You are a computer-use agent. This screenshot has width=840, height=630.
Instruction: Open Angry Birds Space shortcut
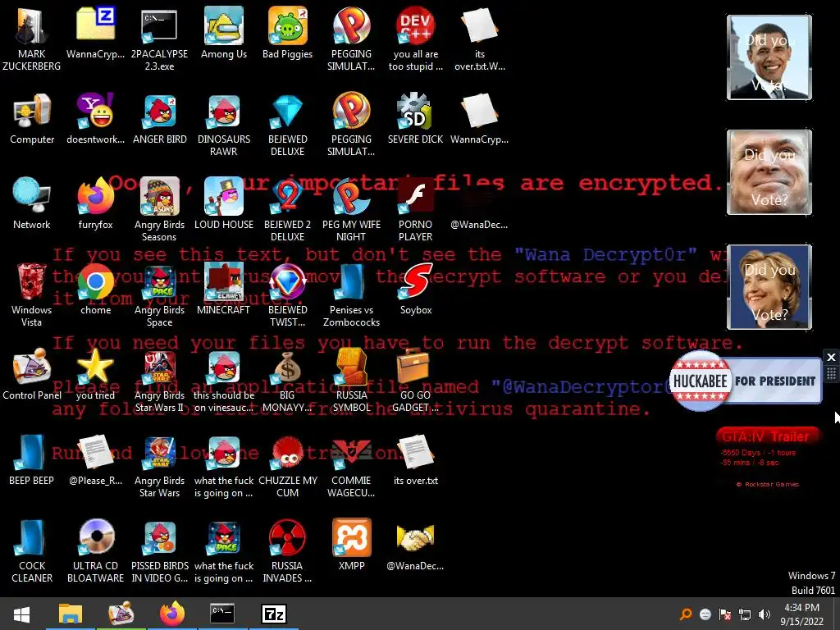159,294
